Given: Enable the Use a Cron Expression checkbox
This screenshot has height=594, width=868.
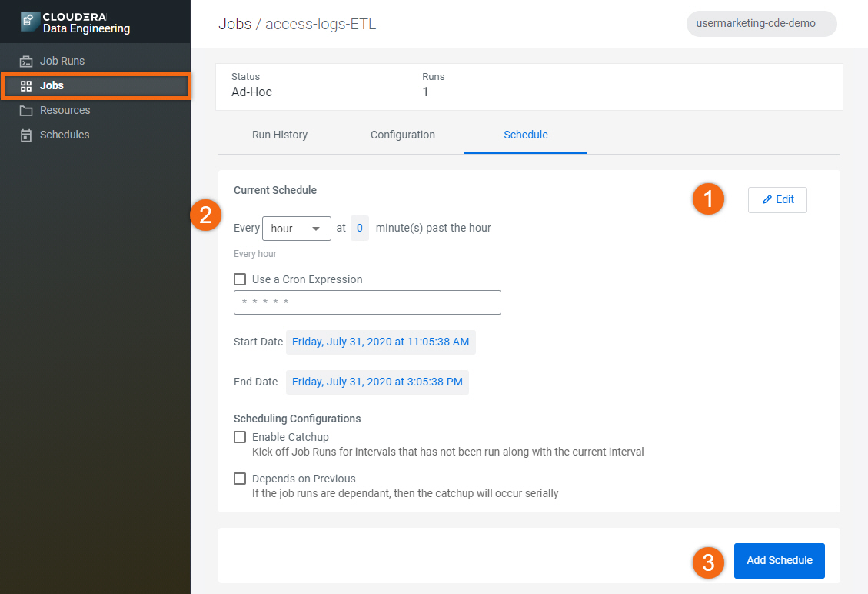Looking at the screenshot, I should tap(240, 279).
